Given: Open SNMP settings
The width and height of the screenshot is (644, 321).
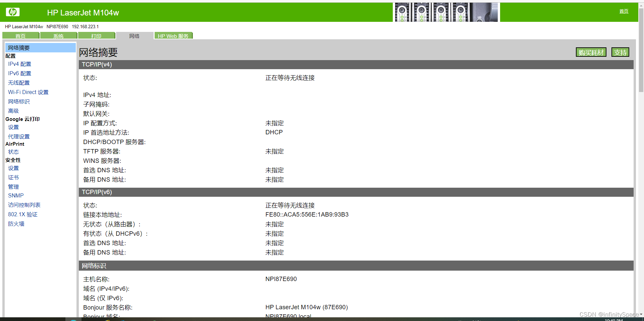Looking at the screenshot, I should click(16, 195).
